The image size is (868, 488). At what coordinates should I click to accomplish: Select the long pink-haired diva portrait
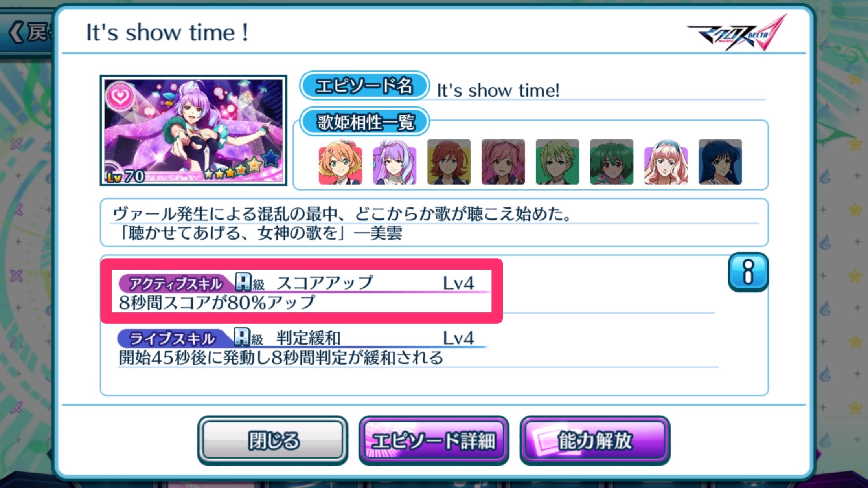click(x=666, y=162)
